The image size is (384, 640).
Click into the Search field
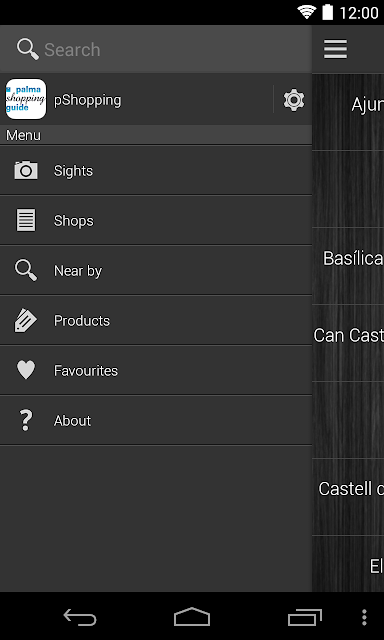(x=156, y=49)
